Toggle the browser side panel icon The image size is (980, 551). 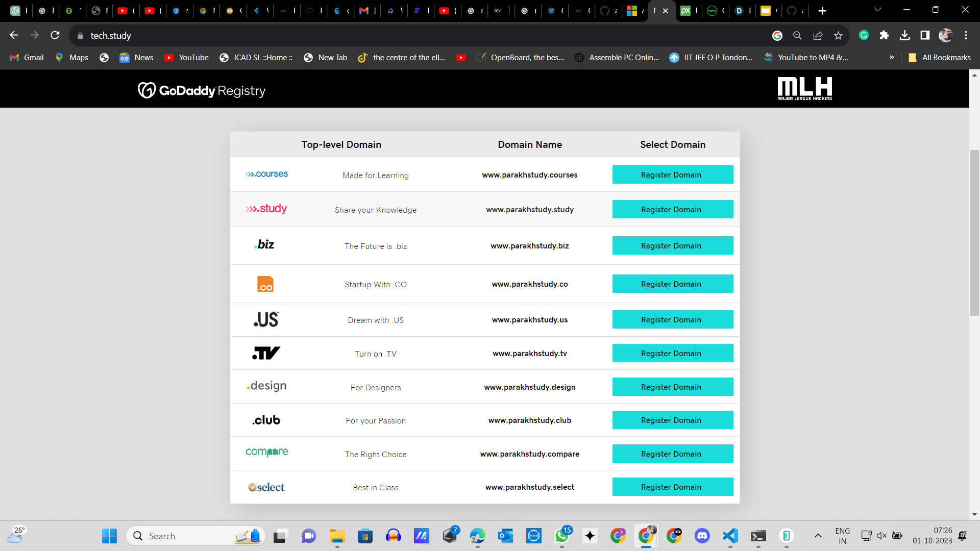(925, 35)
